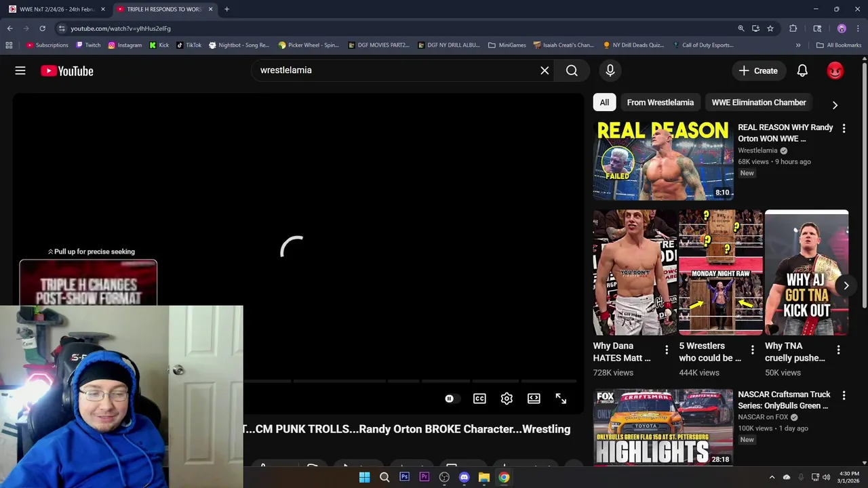Open the YouTube hamburger guide menu
The image size is (868, 488).
coord(20,70)
